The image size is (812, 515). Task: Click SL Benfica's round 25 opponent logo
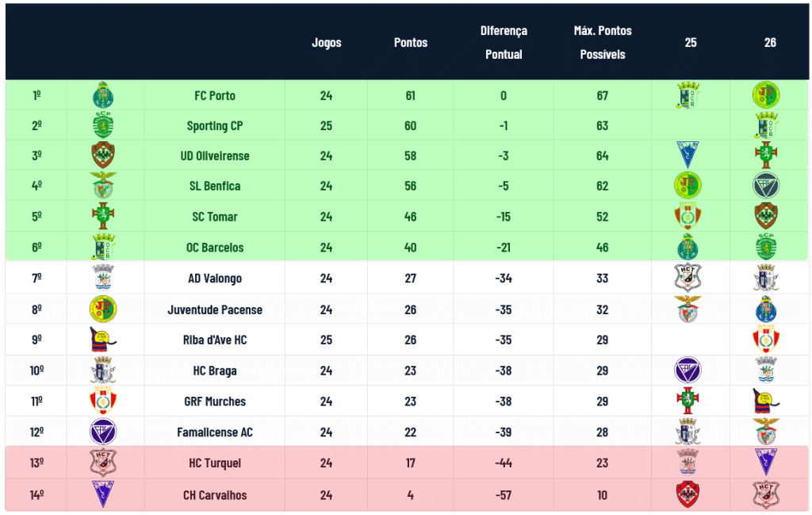(688, 186)
